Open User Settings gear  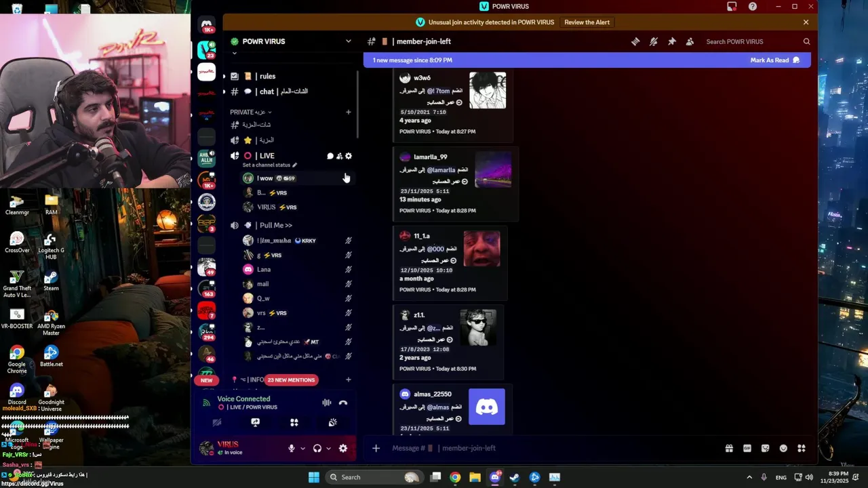[343, 448]
